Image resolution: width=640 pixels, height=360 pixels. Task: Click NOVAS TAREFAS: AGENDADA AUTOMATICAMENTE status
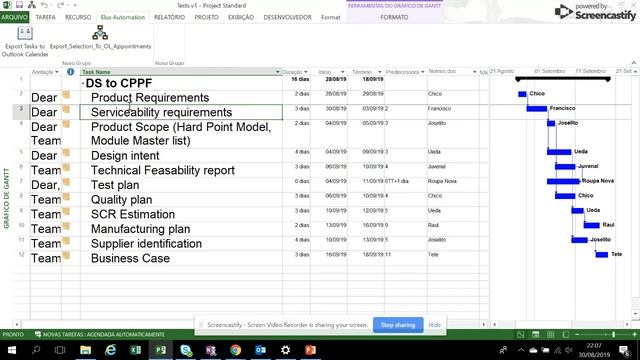coord(100,335)
